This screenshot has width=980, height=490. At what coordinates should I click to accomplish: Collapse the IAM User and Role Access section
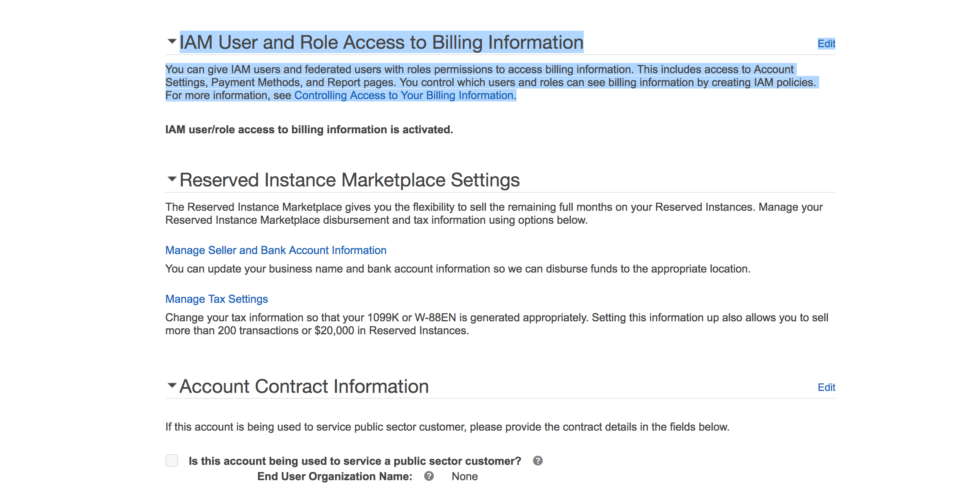pos(171,41)
